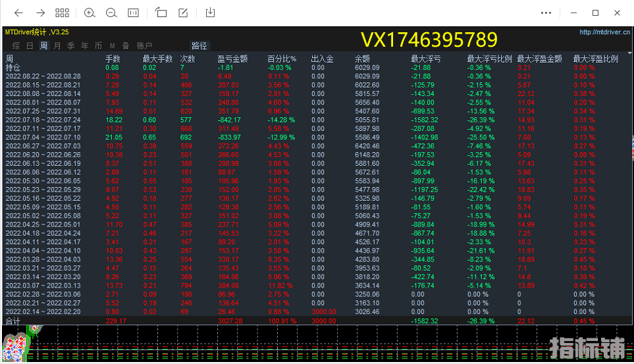This screenshot has width=634, height=364.
Task: Click the 路径 path button
Action: pos(199,45)
